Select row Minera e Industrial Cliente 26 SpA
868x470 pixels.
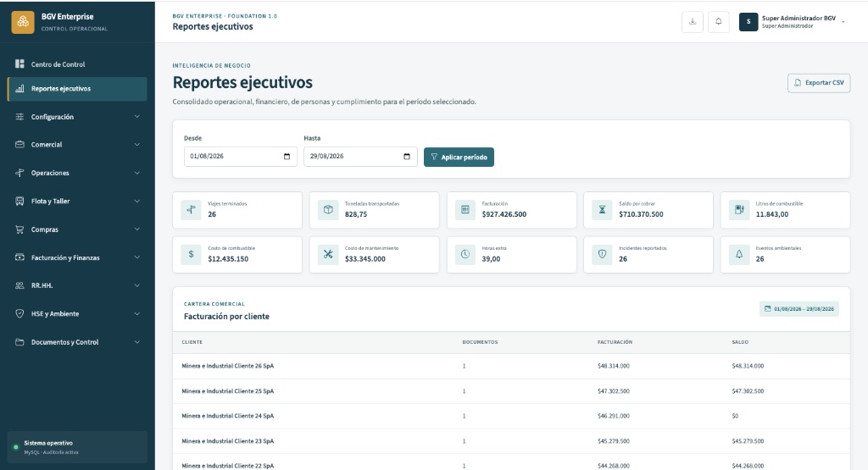click(x=511, y=366)
